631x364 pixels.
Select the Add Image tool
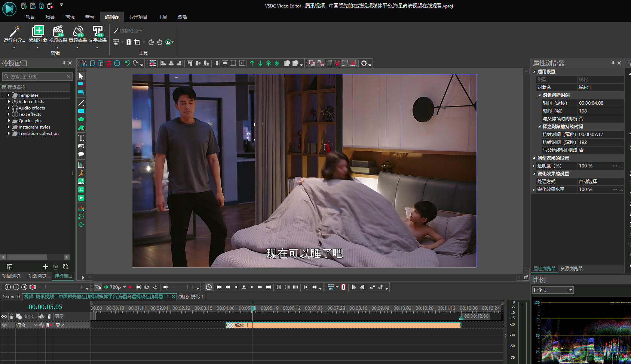point(81,181)
